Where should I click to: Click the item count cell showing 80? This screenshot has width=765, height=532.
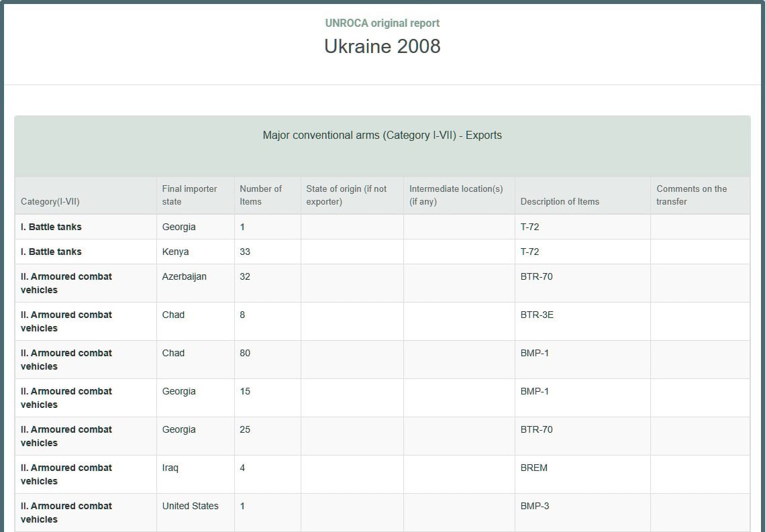pyautogui.click(x=245, y=353)
